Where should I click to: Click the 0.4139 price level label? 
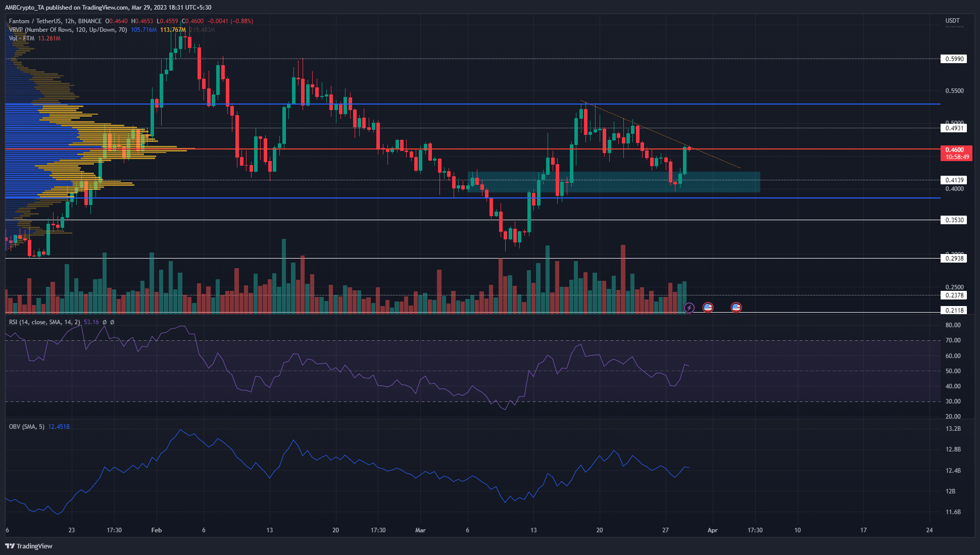coord(954,180)
